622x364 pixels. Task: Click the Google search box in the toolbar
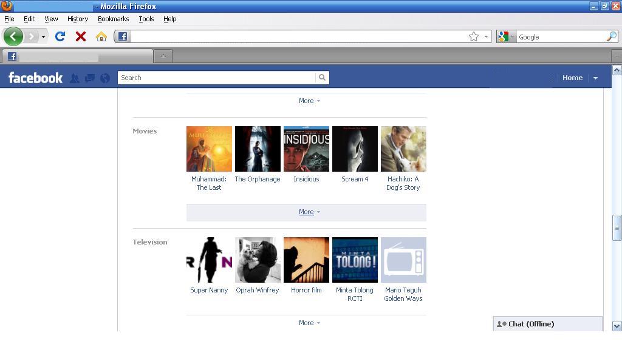coord(561,37)
